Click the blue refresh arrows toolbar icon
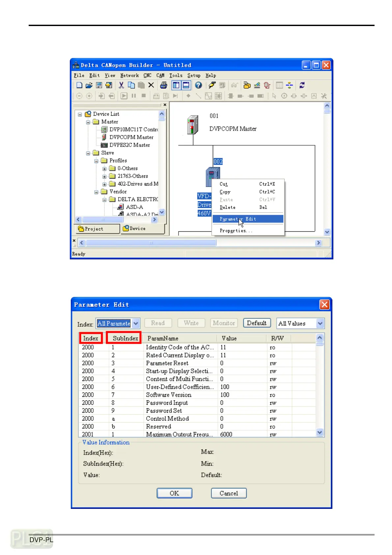392x555 pixels. (302, 85)
